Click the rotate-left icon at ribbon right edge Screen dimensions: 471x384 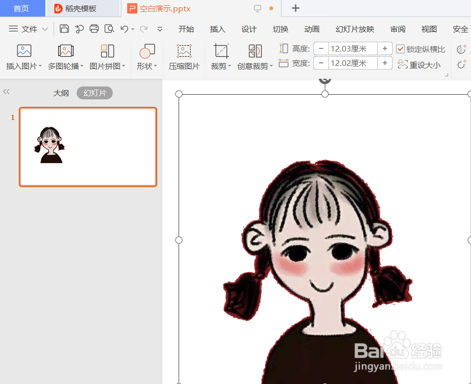(x=462, y=49)
